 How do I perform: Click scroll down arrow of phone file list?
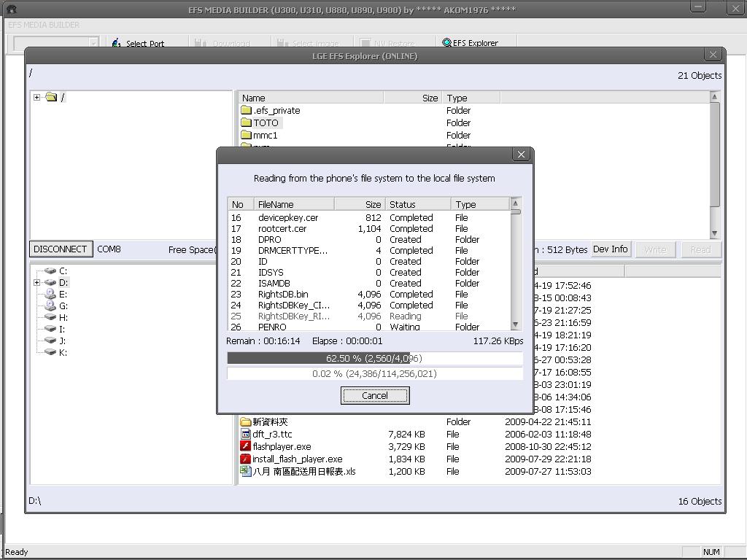click(x=714, y=233)
